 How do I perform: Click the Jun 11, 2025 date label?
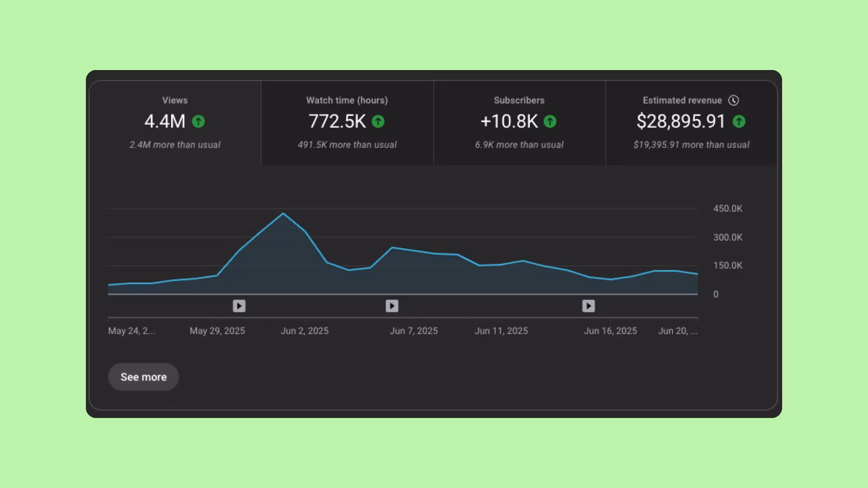501,331
